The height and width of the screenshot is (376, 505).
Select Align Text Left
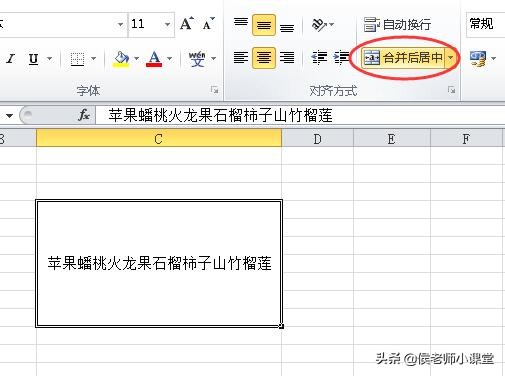(x=241, y=58)
